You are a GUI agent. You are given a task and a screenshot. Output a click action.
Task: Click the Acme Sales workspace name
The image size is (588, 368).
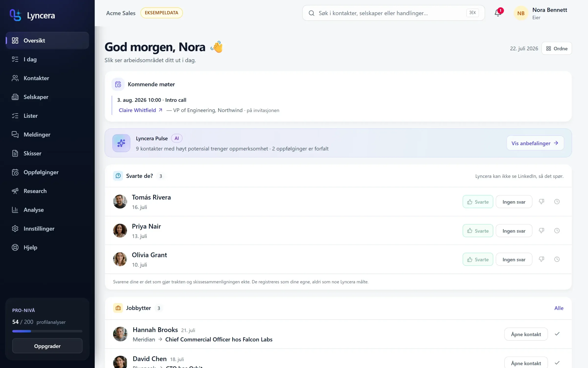(121, 13)
